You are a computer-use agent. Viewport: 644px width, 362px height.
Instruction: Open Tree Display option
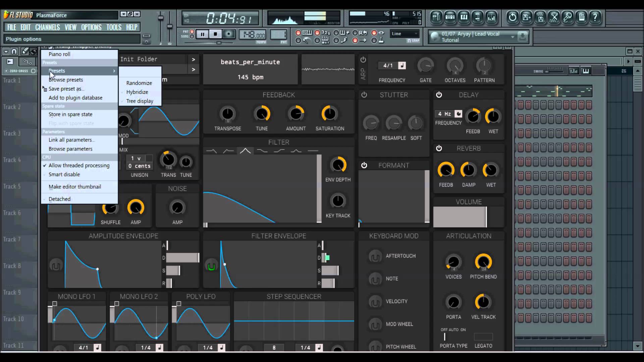[x=140, y=101]
